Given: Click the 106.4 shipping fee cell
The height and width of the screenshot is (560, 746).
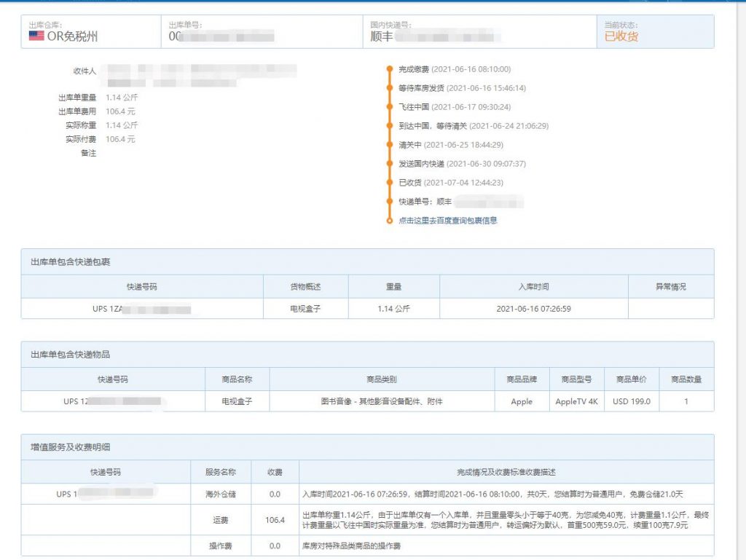Looking at the screenshot, I should [x=275, y=520].
